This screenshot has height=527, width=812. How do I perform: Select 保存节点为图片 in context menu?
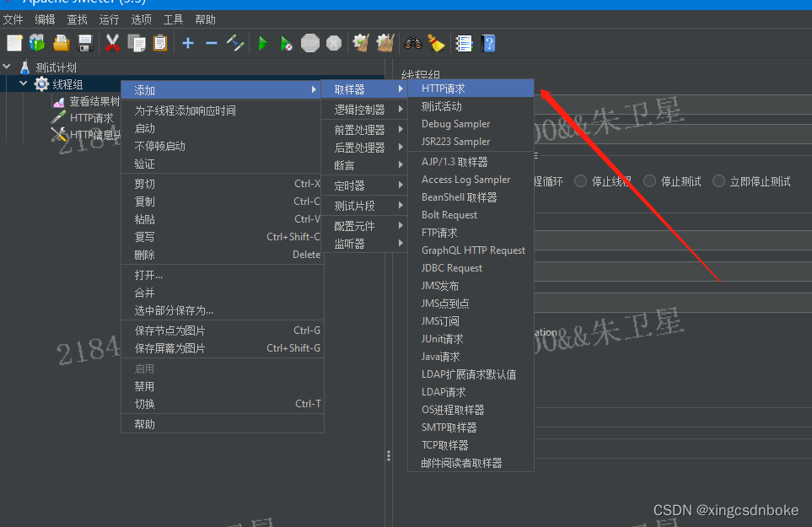pos(223,331)
